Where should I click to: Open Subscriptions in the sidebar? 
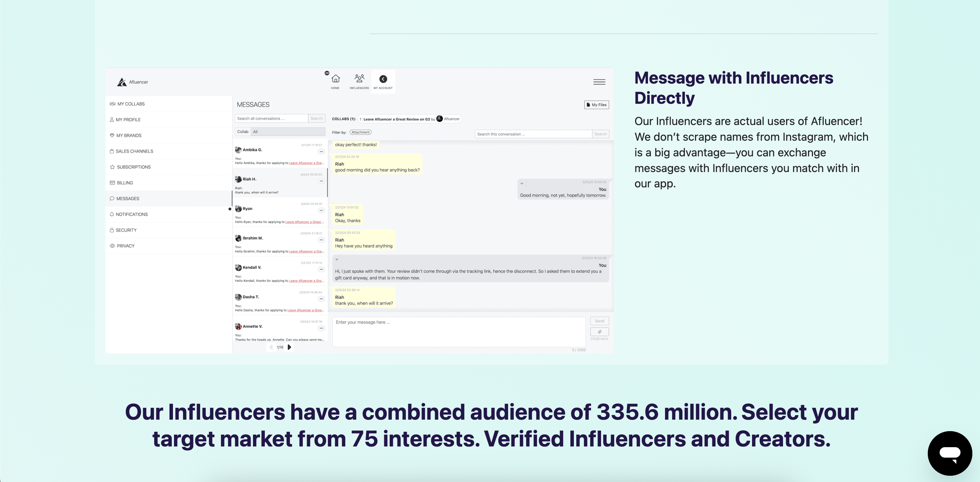tap(168, 167)
